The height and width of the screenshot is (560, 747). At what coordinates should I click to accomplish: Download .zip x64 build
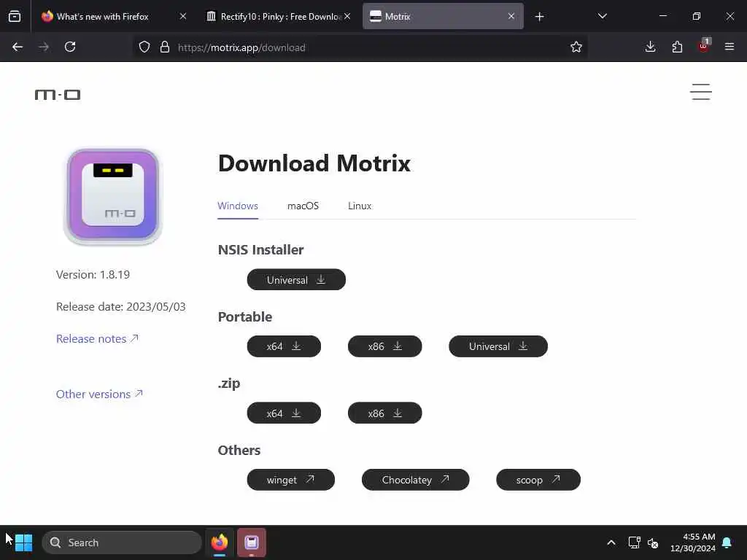point(284,413)
